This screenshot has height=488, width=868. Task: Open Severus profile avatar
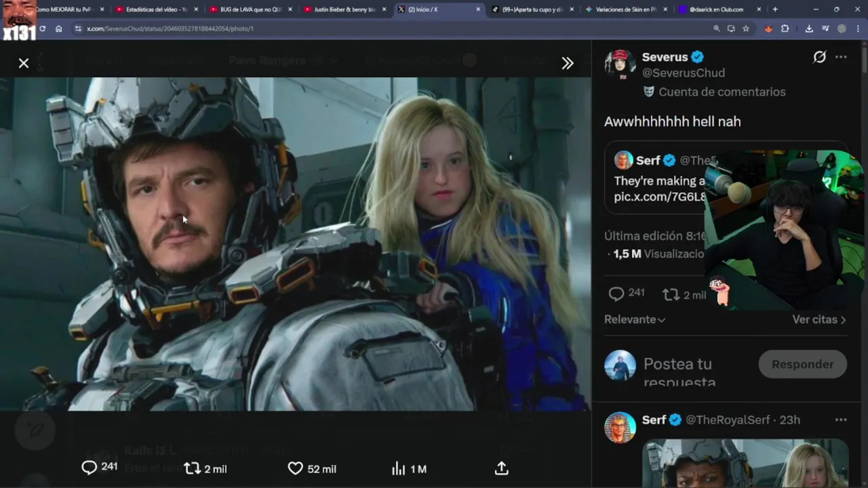[x=620, y=64]
